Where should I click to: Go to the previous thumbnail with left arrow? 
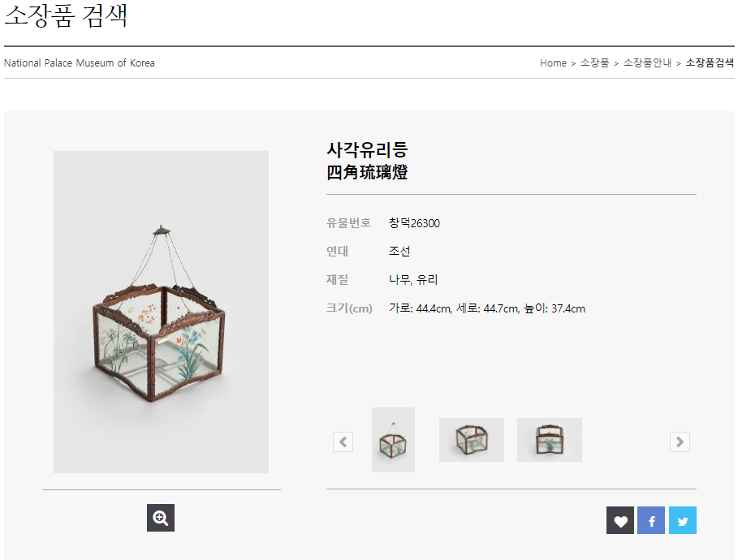(x=343, y=442)
